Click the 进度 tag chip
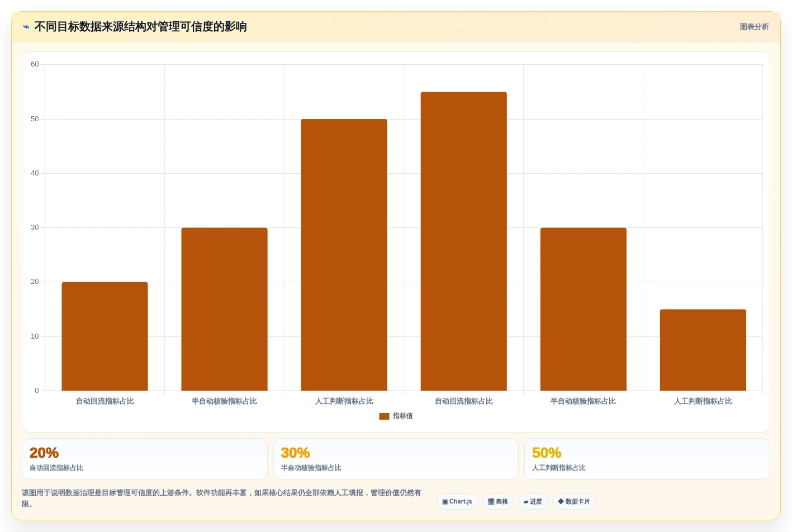Viewport: 792px width, 532px height. point(533,501)
